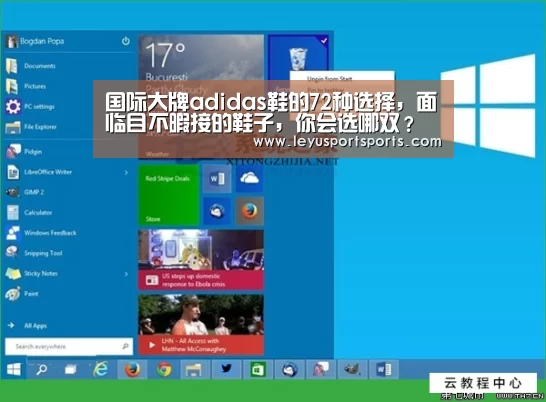Open the Word tile
Screen dimensions: 546x402
pos(217,179)
